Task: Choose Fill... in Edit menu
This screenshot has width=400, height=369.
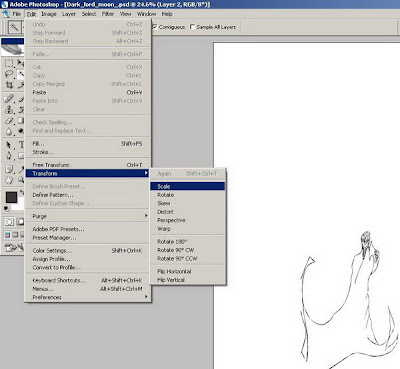Action: tap(87, 143)
